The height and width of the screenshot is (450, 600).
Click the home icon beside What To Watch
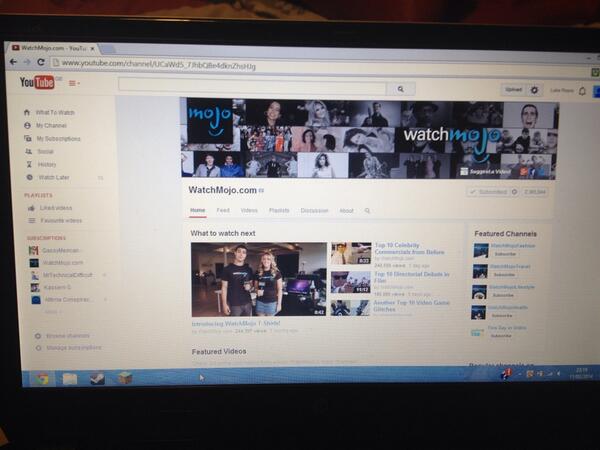click(x=27, y=112)
